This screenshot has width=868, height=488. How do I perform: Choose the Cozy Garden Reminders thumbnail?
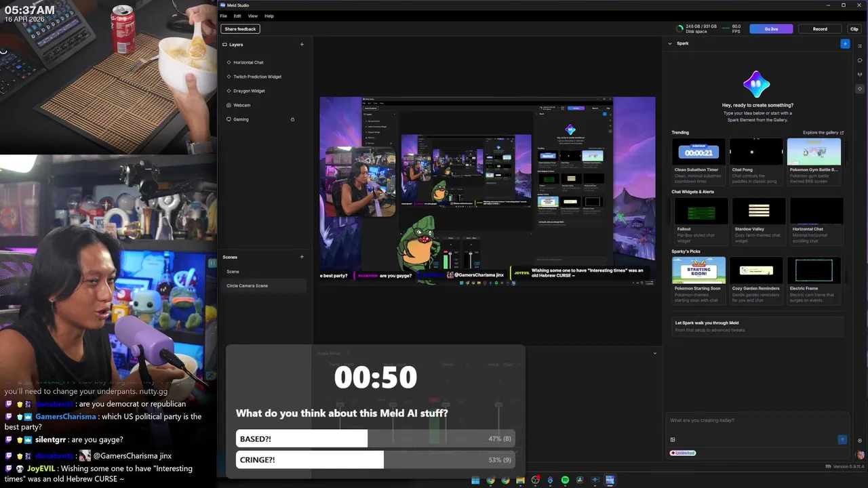pos(757,270)
